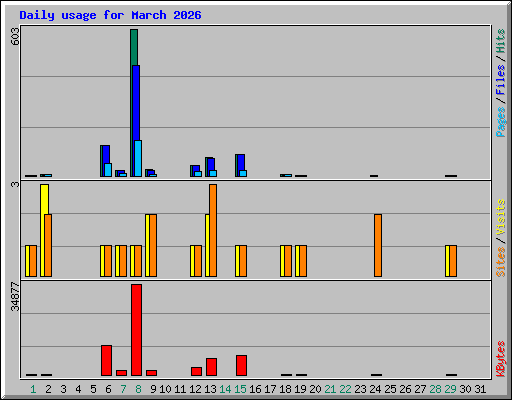This screenshot has height=400, width=512.
Task: Click day label 30 on the bottom axis
Action: 465,389
